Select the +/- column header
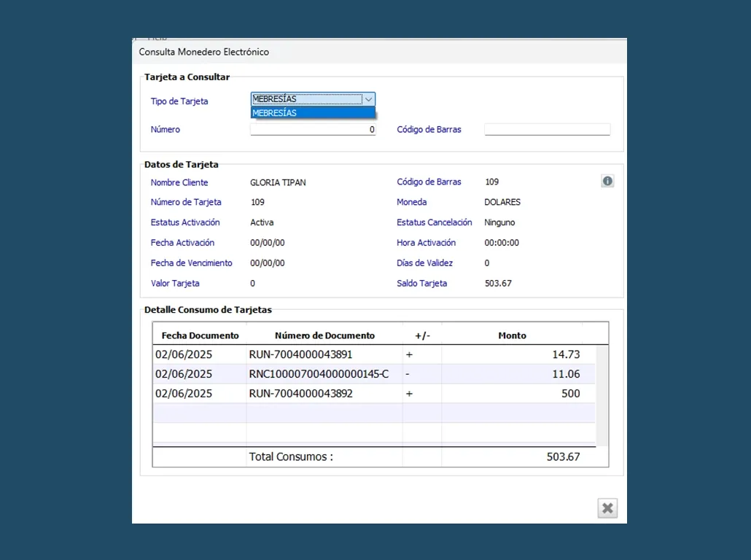This screenshot has height=560, width=751. (x=422, y=335)
